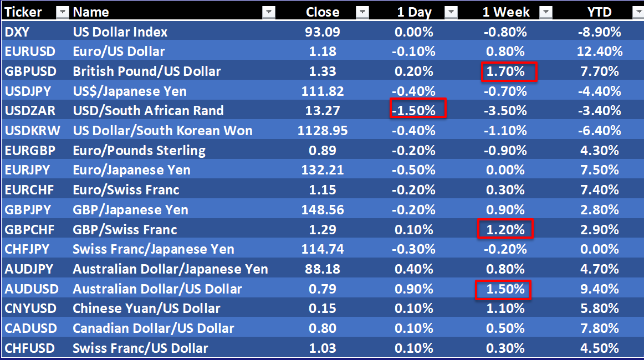Click the GBPCHF 1 Week value 1.20%
This screenshot has width=644, height=360.
[504, 229]
